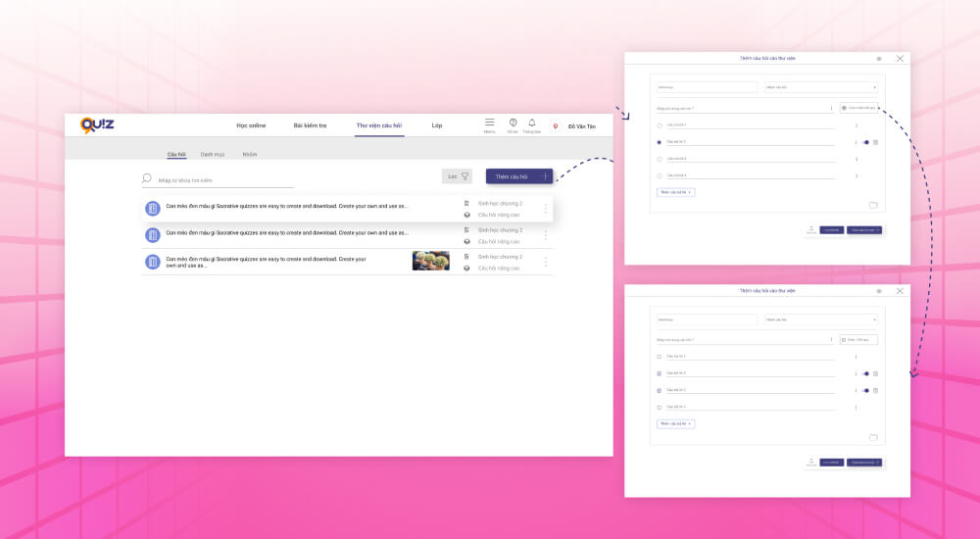The width and height of the screenshot is (980, 539).
Task: Click the search magnifier icon
Action: (147, 178)
